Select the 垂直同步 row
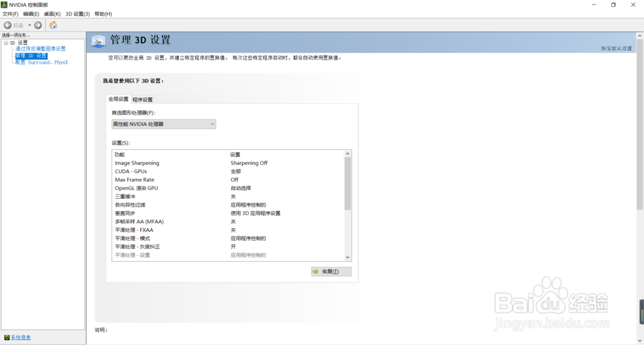 [x=229, y=213]
